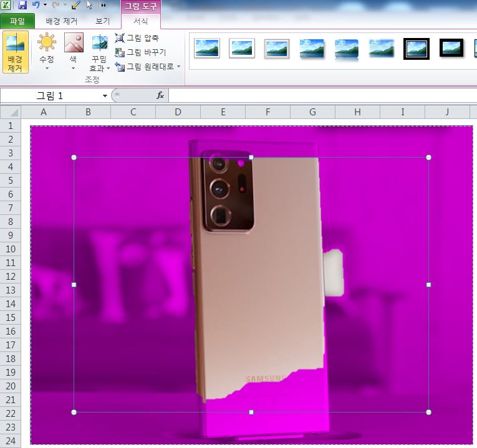Click the redo arrow icon

point(55,4)
